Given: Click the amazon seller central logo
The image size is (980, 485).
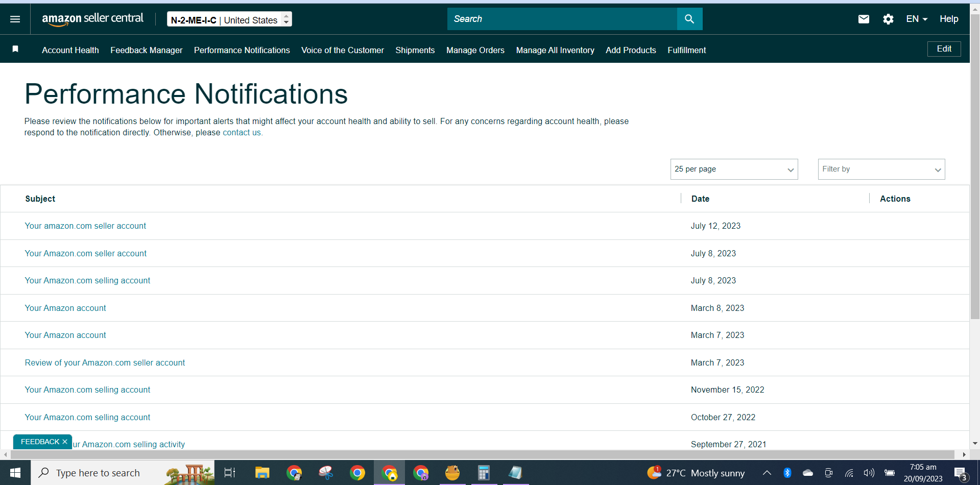Looking at the screenshot, I should 92,19.
